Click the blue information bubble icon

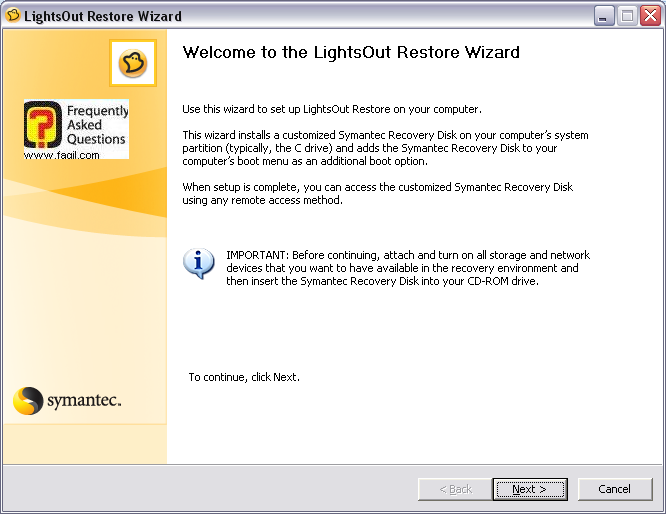click(198, 262)
